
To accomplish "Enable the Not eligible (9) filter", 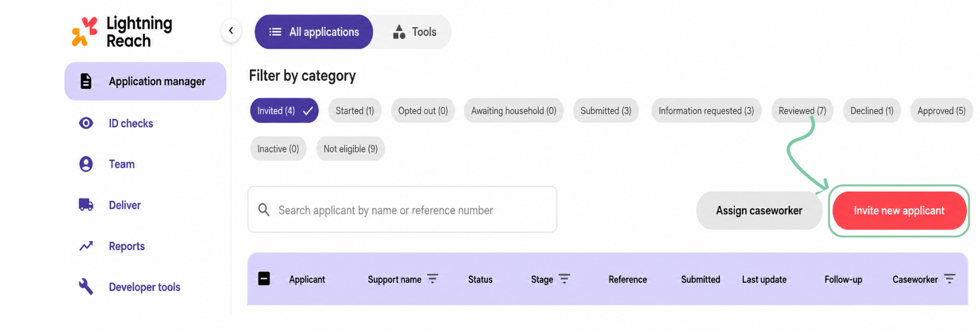I will point(351,149).
